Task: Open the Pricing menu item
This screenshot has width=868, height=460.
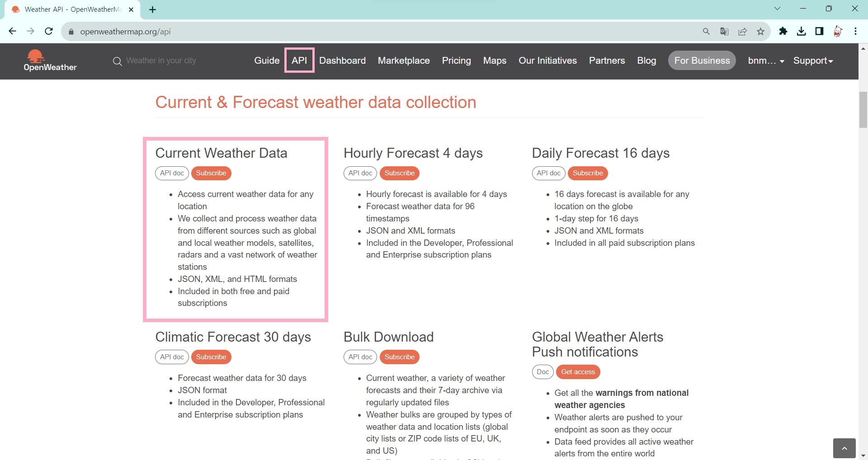Action: coord(456,61)
